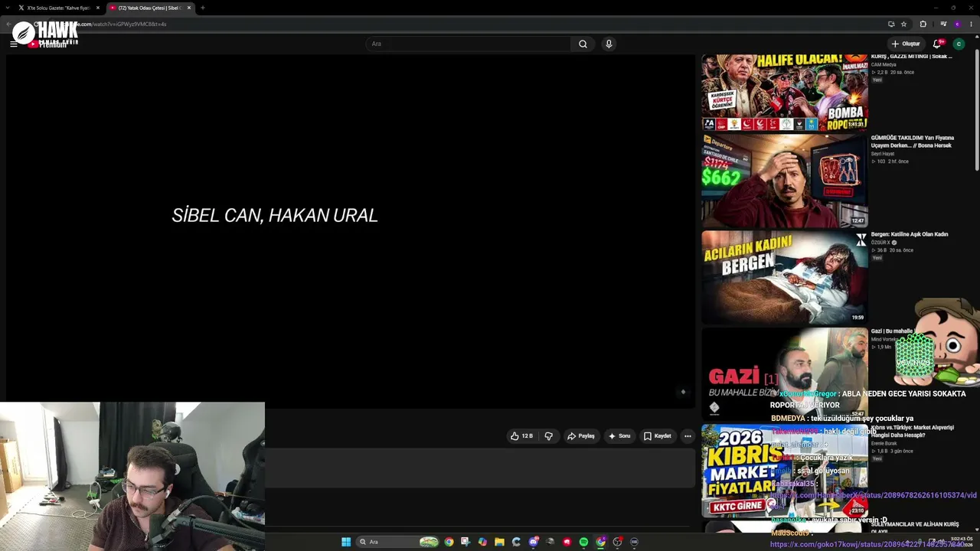Activate voice search microphone icon
980x551 pixels.
coord(609,44)
